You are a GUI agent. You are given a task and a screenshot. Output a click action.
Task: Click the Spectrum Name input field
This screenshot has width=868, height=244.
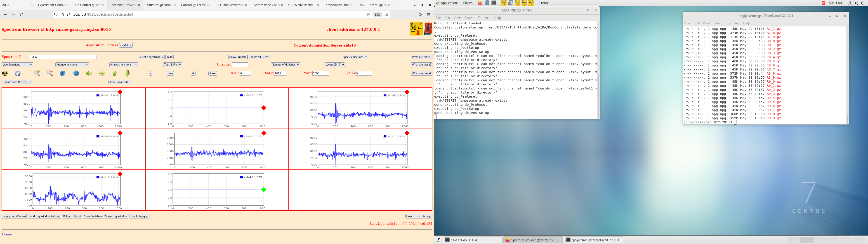63,57
